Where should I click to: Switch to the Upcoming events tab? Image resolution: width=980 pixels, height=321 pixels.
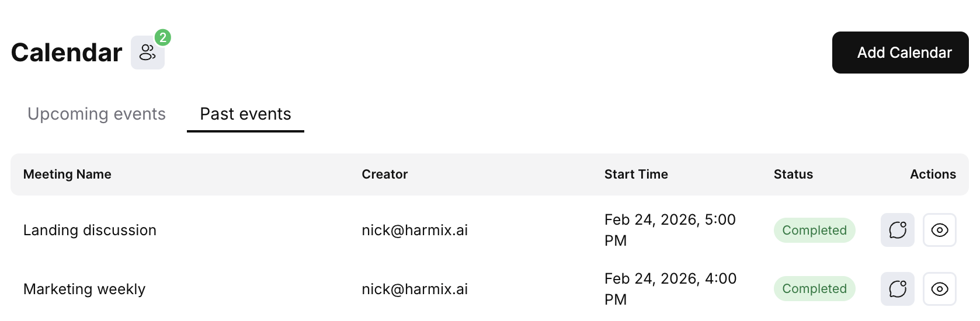[96, 114]
